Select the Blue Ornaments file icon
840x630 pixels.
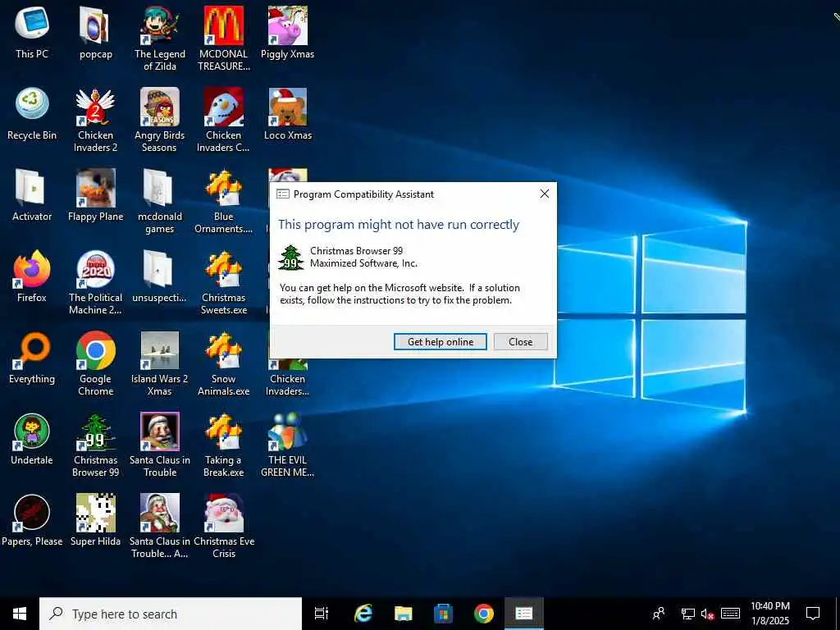pyautogui.click(x=223, y=188)
